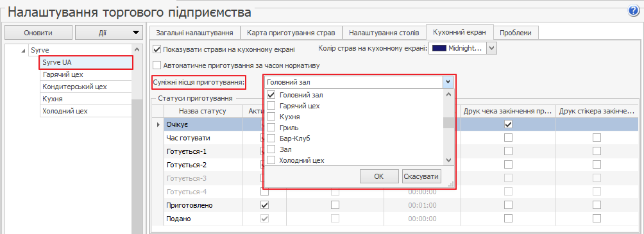Click the 00:01:00 time cell
644x234 pixels.
tap(422, 205)
